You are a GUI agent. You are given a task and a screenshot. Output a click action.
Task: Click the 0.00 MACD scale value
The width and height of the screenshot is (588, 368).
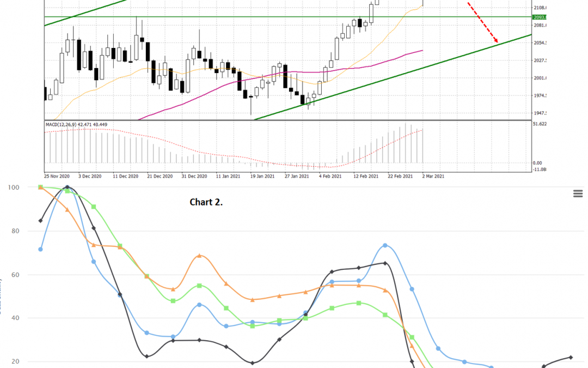(537, 163)
